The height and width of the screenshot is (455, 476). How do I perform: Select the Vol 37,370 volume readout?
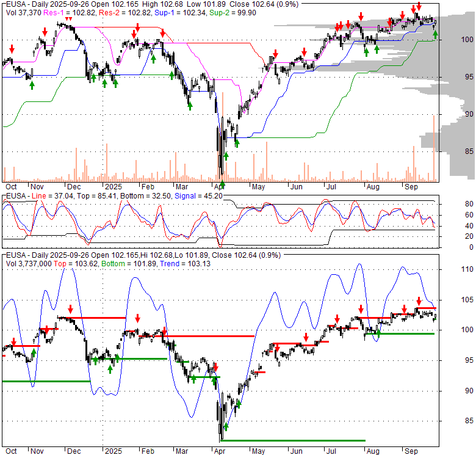pyautogui.click(x=24, y=13)
